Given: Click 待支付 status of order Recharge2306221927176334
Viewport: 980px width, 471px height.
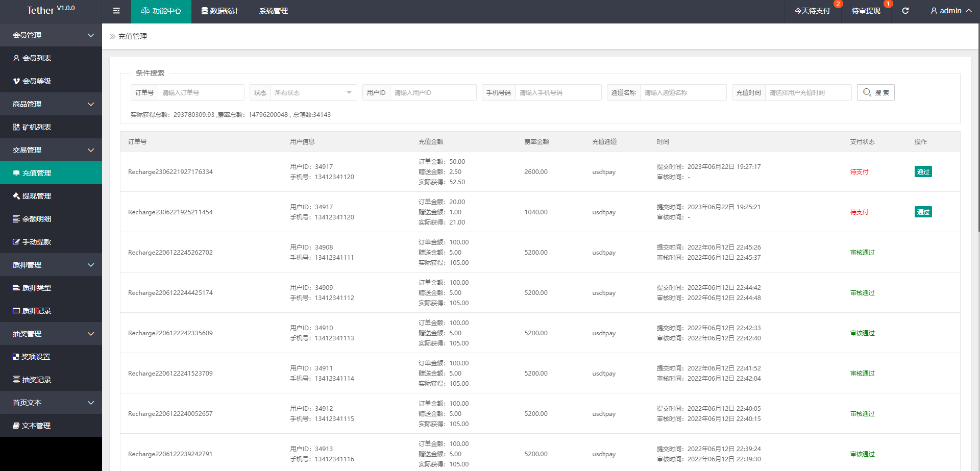Looking at the screenshot, I should [859, 172].
